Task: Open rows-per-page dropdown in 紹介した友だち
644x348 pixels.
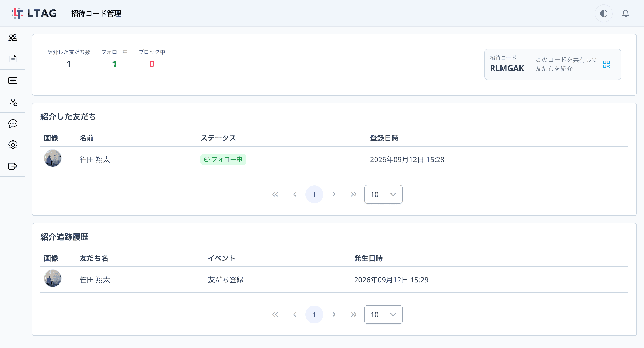Action: coord(383,194)
